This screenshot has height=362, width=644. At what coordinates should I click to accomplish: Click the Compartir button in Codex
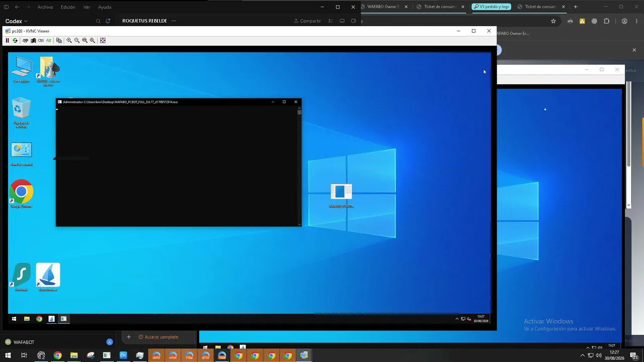coord(307,21)
